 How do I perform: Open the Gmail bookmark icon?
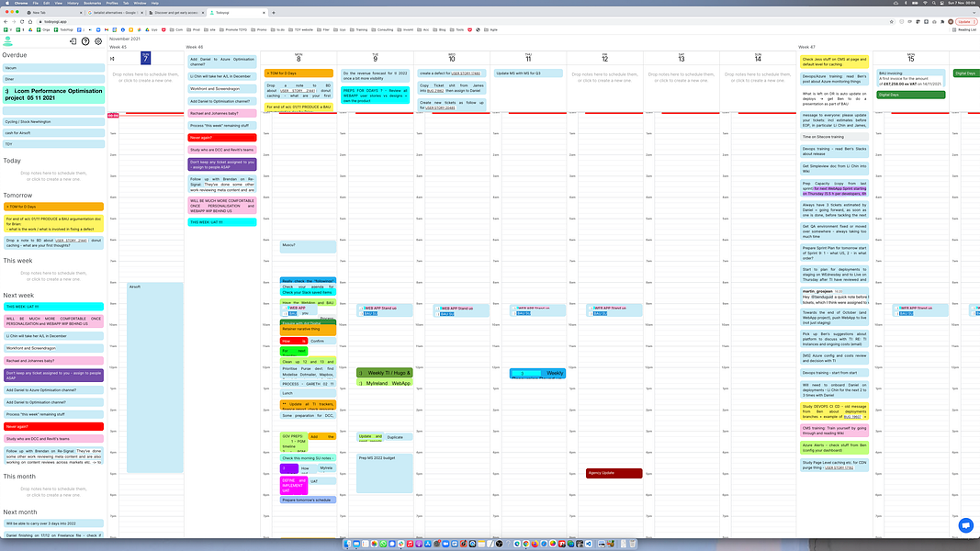point(107,29)
